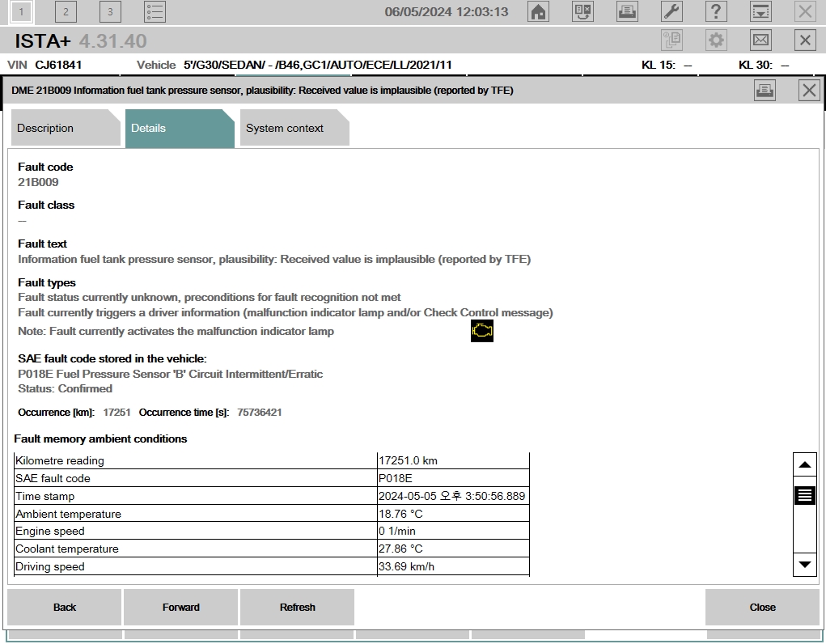Click the Time stamp value cell
The width and height of the screenshot is (826, 644).
point(453,496)
